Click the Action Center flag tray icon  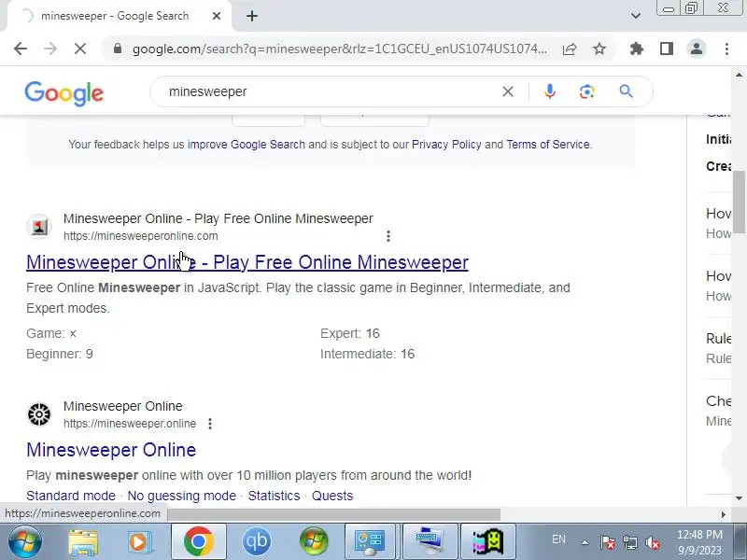[x=608, y=542]
